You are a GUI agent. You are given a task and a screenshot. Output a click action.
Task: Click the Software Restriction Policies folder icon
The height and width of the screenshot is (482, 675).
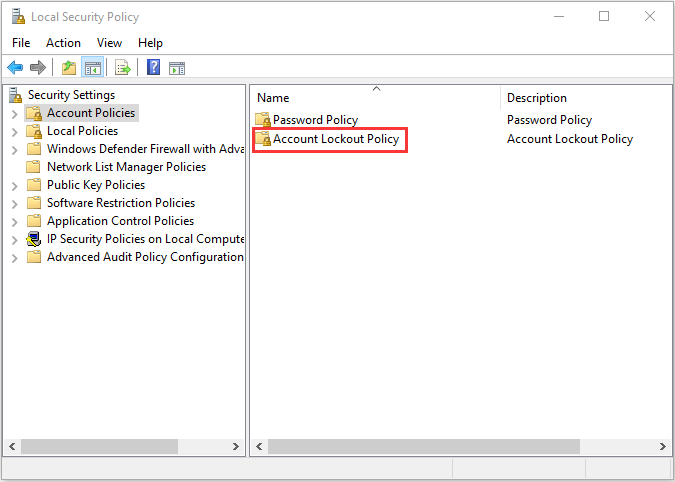(34, 203)
